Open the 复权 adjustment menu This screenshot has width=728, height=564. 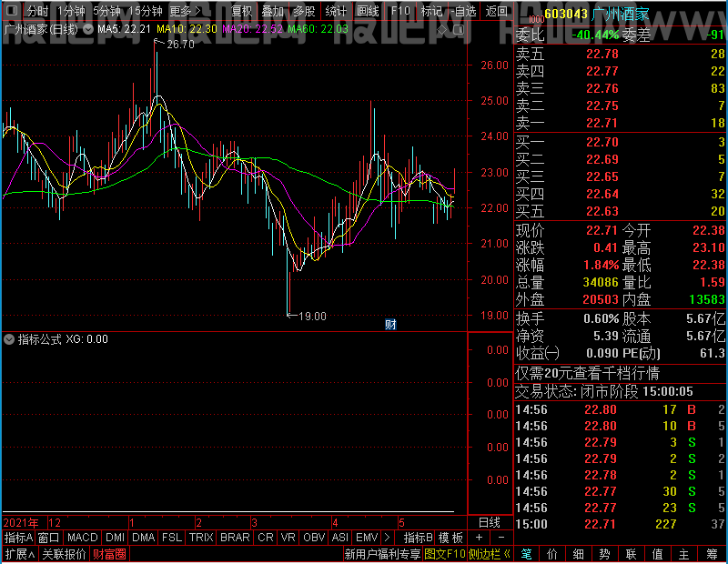point(241,11)
